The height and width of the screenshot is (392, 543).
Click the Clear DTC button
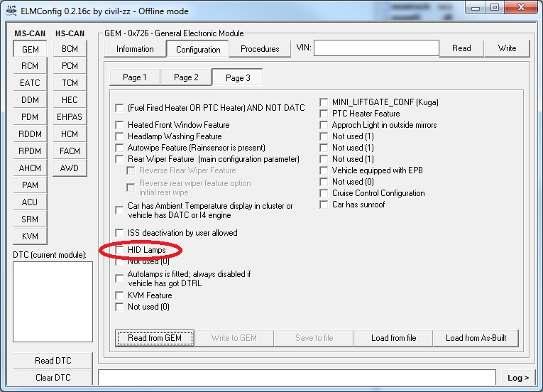53,378
